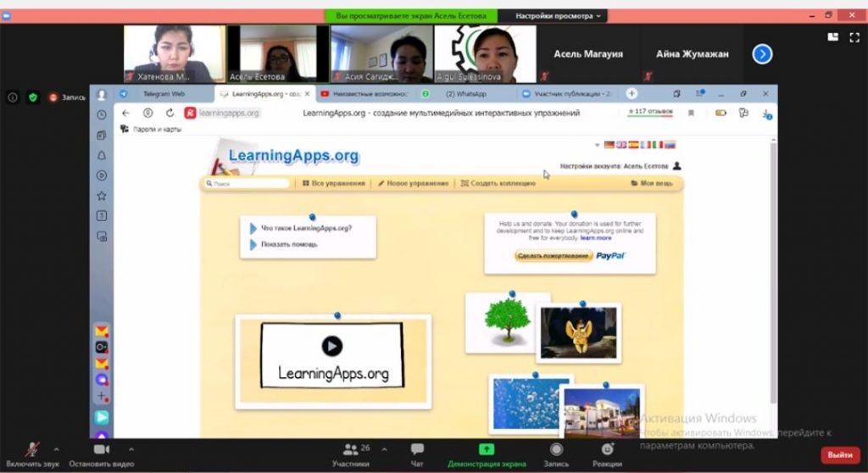Open the Настройки просмотра view options dropdown
This screenshot has width=868, height=473.
click(558, 16)
